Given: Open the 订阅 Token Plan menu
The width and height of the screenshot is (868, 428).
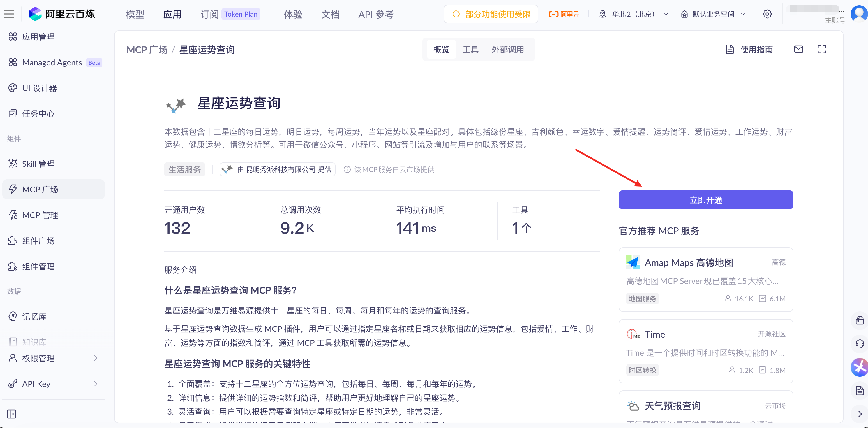Looking at the screenshot, I should click(230, 15).
